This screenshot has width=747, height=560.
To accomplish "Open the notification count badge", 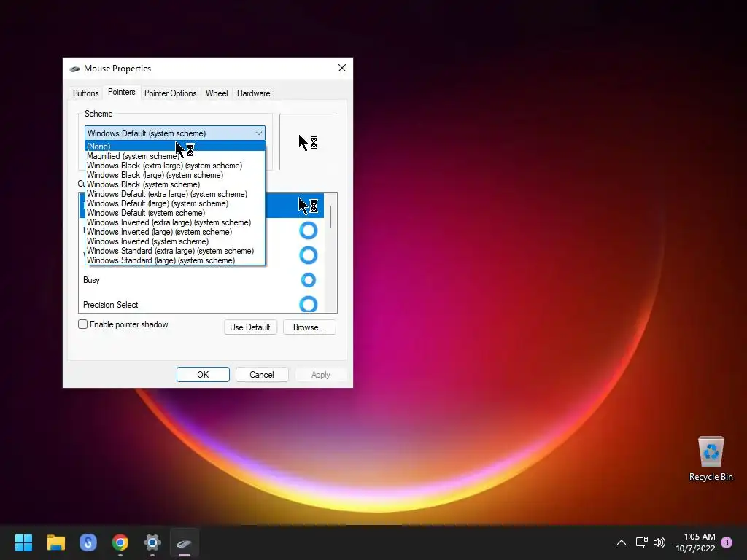I will click(727, 542).
